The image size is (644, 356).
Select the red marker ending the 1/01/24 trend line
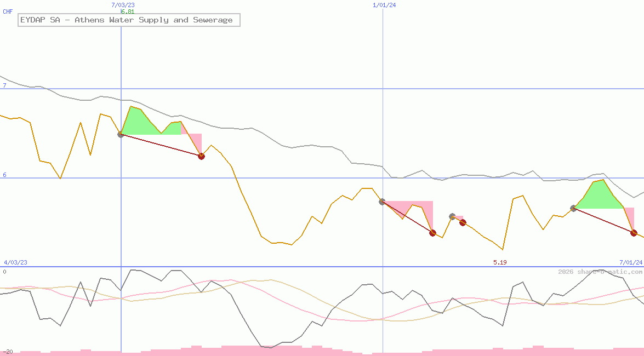(432, 233)
